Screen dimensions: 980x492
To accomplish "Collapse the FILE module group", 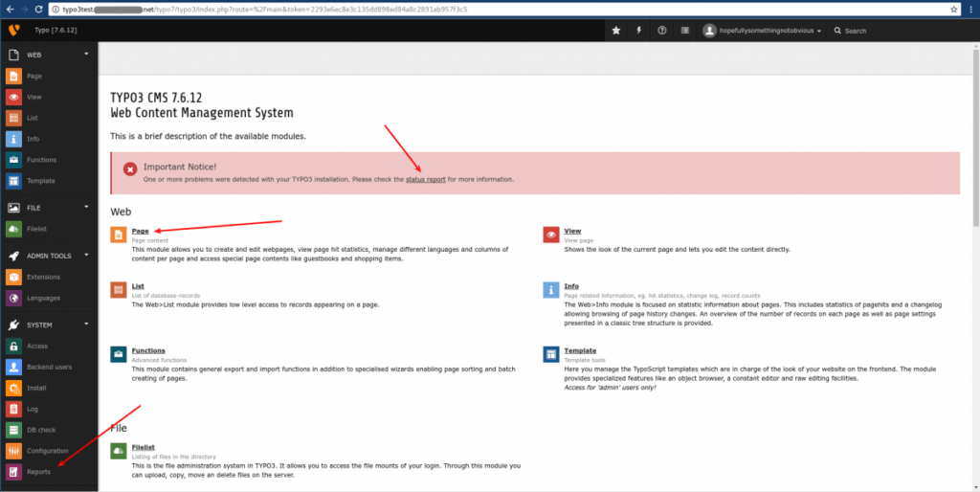I will tap(87, 208).
